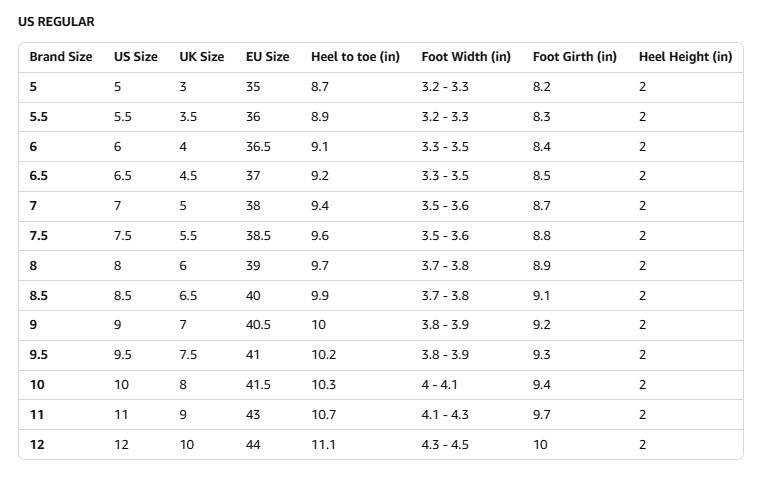
Task: Select brand size 12 row label
Action: pos(37,445)
